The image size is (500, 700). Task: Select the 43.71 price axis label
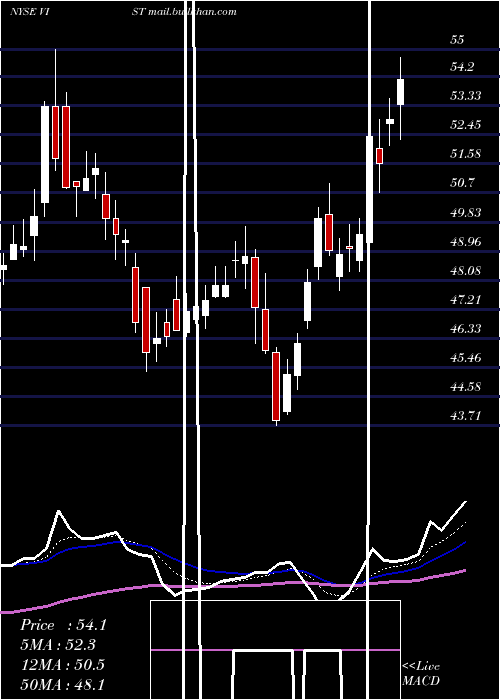466,416
